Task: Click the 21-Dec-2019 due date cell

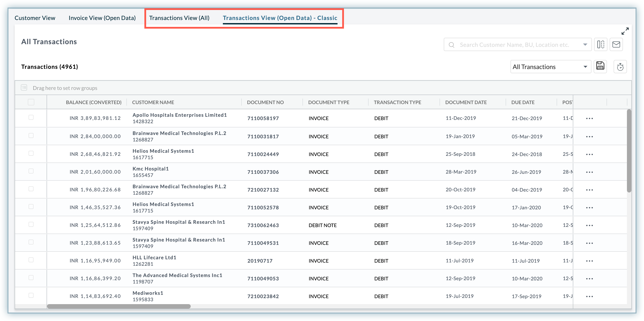Action: (x=527, y=118)
